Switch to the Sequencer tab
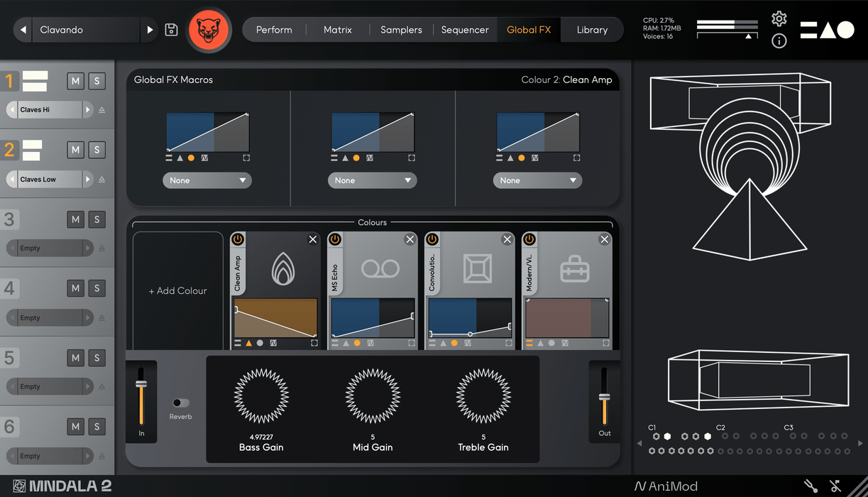Screen dimensions: 868x497 coord(465,30)
